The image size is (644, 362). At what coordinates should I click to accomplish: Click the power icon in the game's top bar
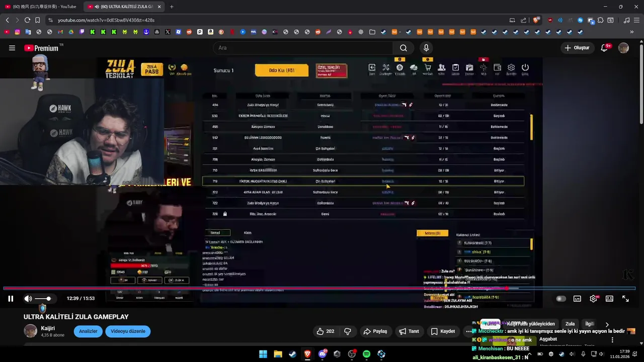525,67
